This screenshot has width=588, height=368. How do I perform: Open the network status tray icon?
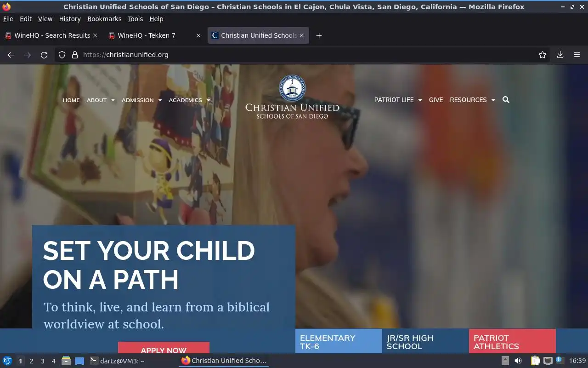coord(548,361)
